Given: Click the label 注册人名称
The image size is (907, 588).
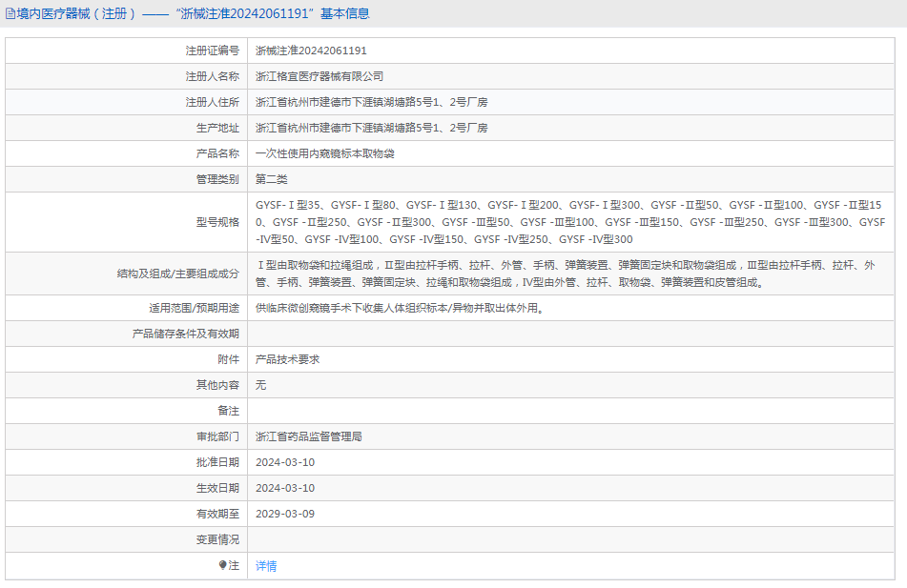Looking at the screenshot, I should pos(213,76).
